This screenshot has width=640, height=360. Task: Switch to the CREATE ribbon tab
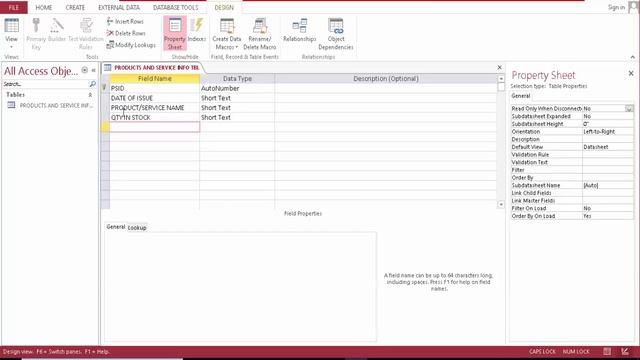(x=75, y=7)
